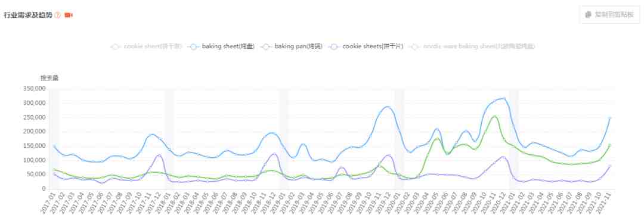Click the 行业需求及趋势 section title
This screenshot has height=224, width=644.
click(x=28, y=15)
